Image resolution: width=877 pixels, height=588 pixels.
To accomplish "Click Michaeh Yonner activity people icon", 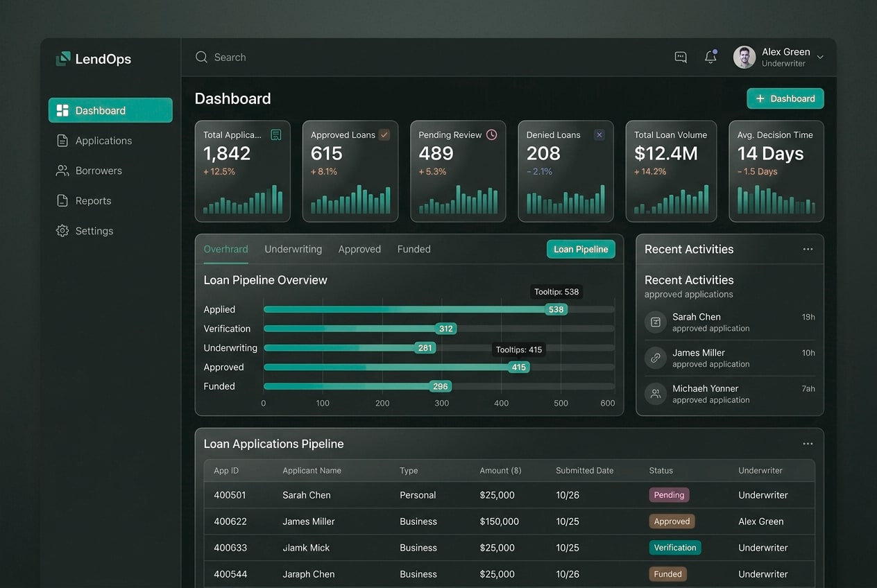I will (x=656, y=394).
